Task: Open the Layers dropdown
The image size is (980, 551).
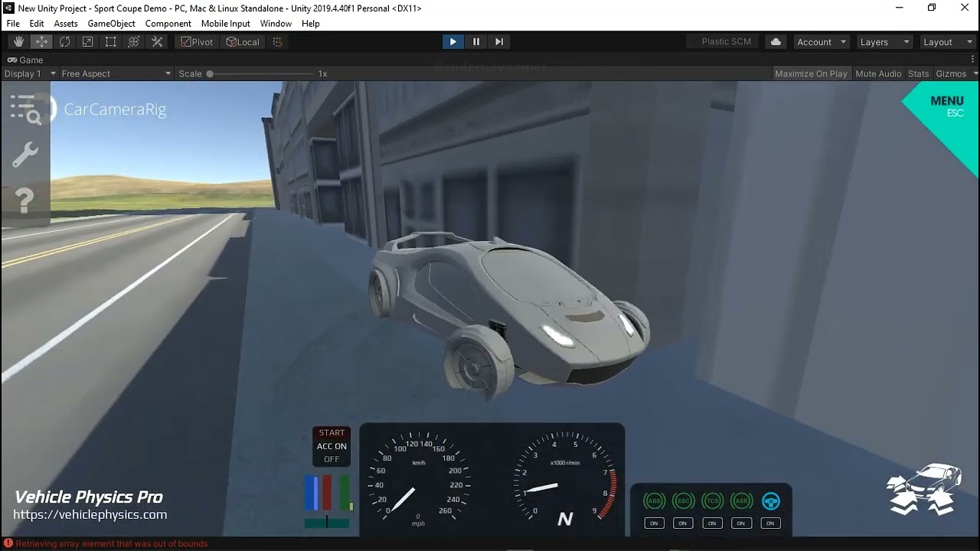Action: coord(884,42)
